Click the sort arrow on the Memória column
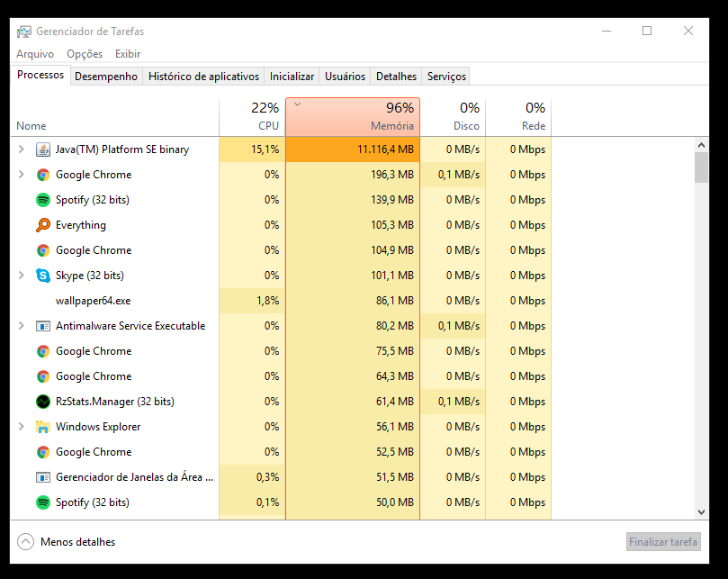This screenshot has width=728, height=579. coord(298,104)
